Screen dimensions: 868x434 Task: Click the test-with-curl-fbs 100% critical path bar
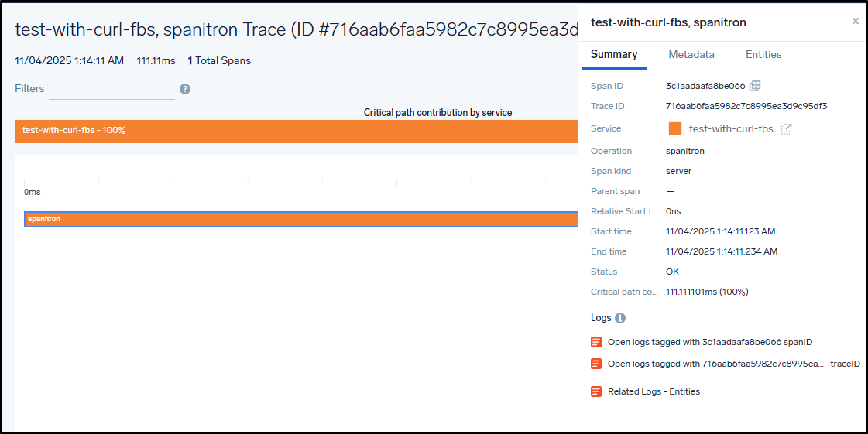coord(296,131)
